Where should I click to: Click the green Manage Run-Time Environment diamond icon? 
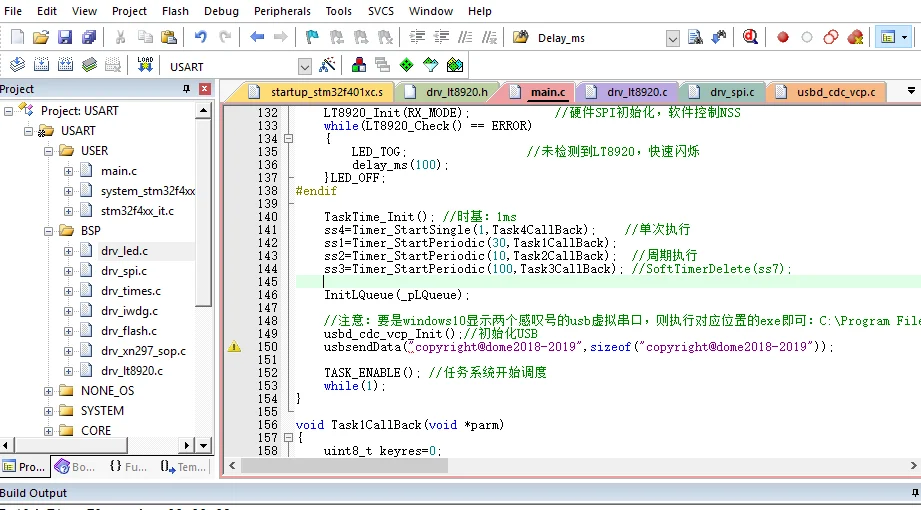[406, 65]
